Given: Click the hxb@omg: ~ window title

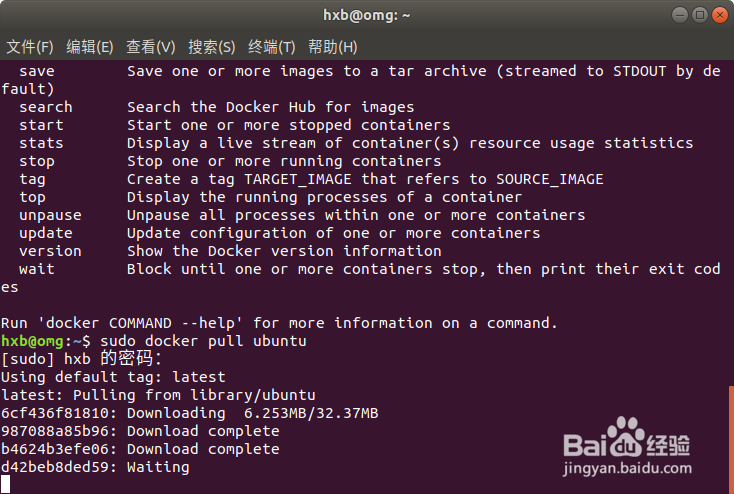Looking at the screenshot, I should tap(367, 15).
